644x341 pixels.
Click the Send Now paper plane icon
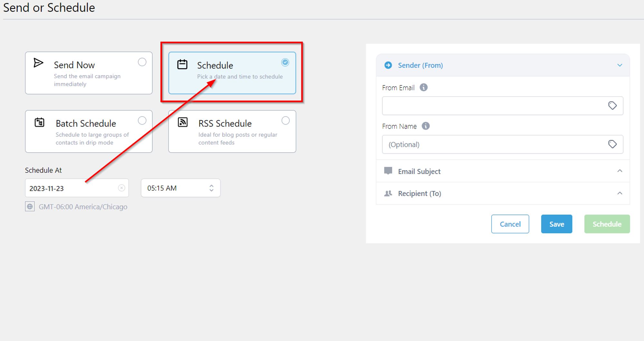click(38, 63)
